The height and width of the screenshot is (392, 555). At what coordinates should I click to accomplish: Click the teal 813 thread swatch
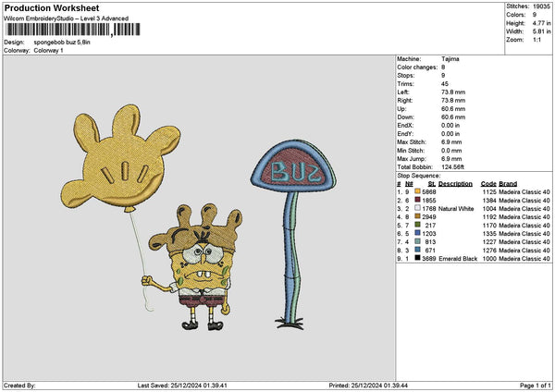pyautogui.click(x=417, y=241)
